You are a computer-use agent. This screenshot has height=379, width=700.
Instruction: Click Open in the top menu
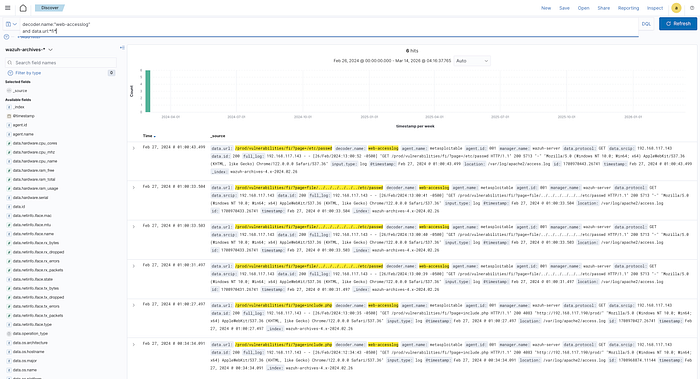coord(583,8)
